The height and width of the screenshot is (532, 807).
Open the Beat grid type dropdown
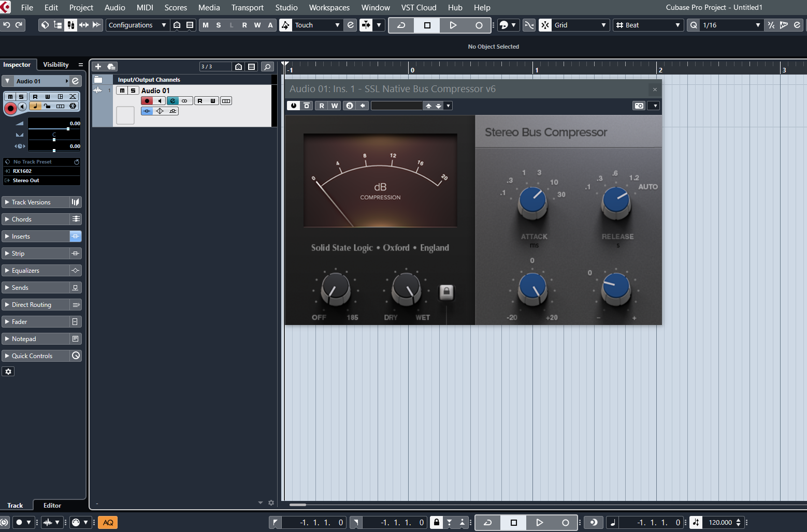[x=648, y=25]
